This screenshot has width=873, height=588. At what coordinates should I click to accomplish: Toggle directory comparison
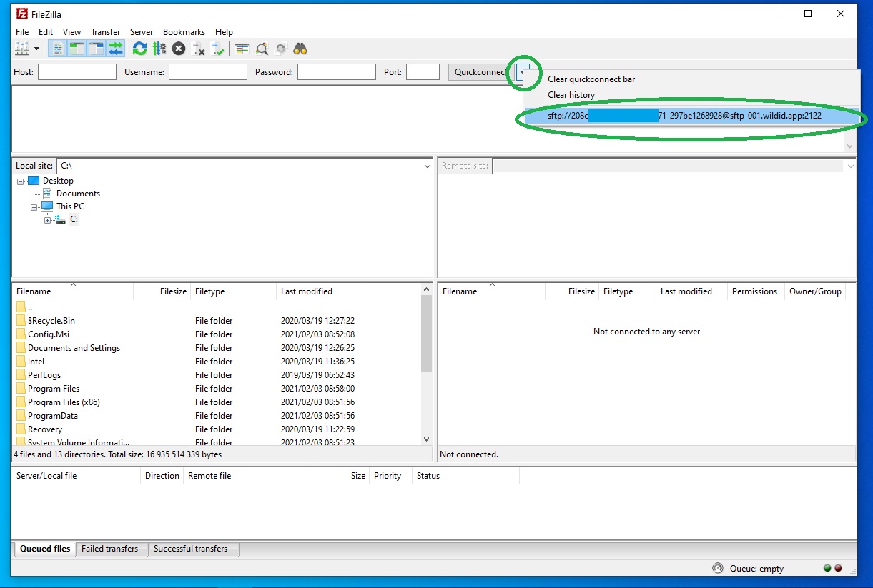click(262, 49)
